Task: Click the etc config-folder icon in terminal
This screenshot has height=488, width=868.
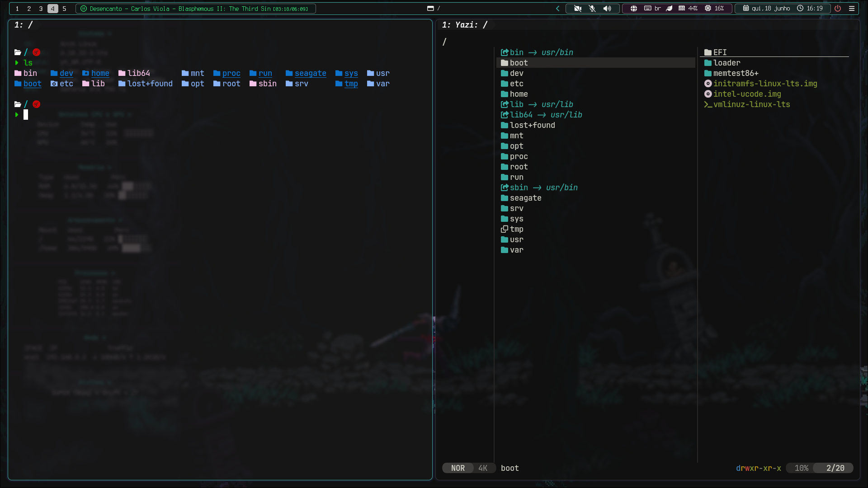Action: 54,84
